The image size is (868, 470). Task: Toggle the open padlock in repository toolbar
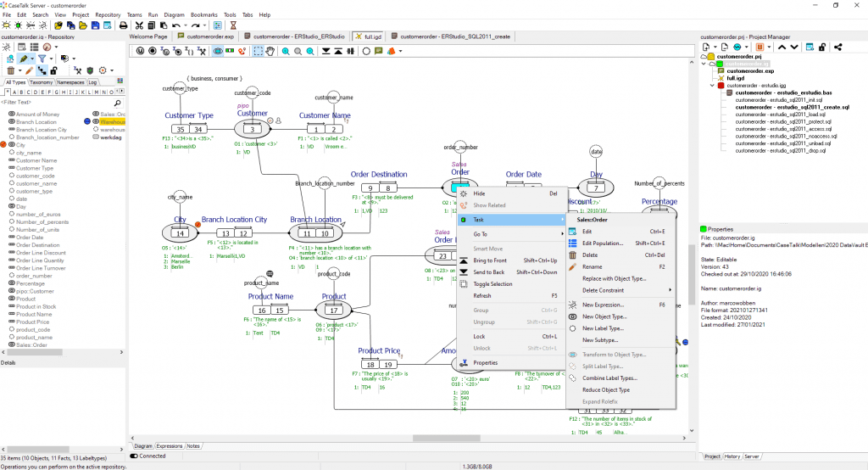[x=53, y=70]
